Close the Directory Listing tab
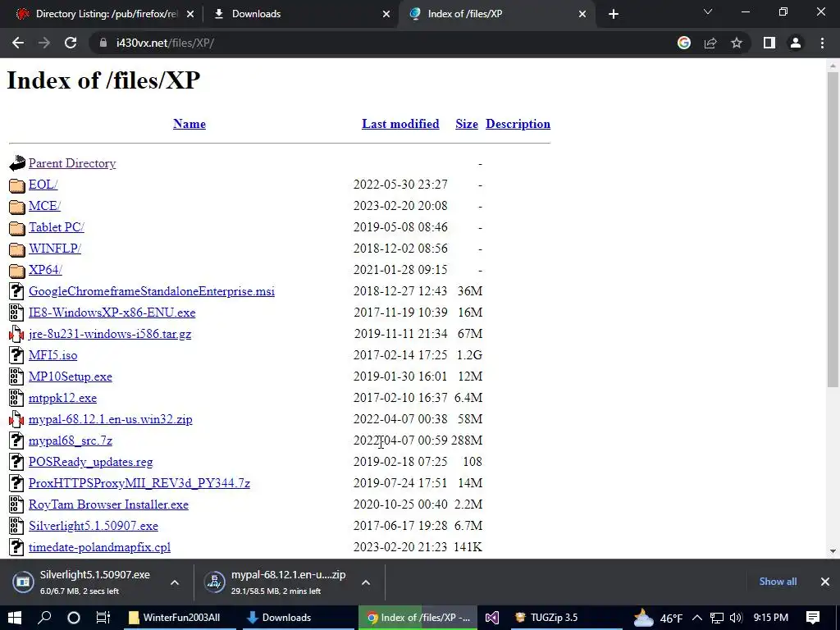Viewport: 840px width, 630px height. pos(190,14)
